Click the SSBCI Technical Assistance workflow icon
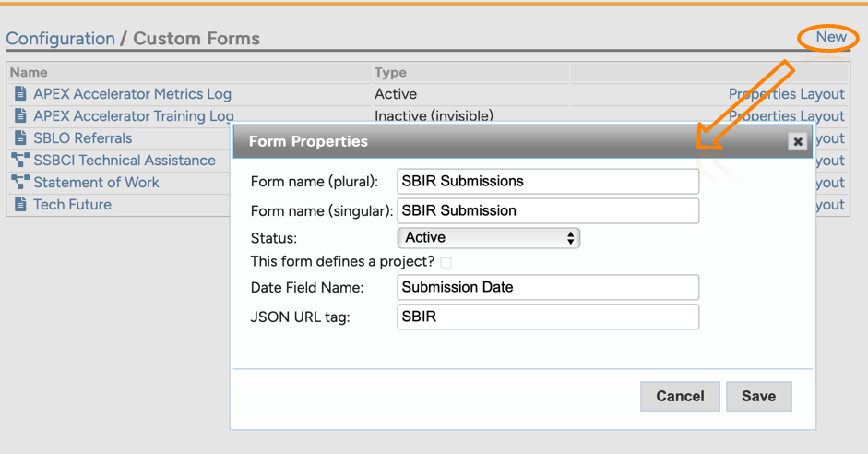This screenshot has width=868, height=454. pos(20,161)
